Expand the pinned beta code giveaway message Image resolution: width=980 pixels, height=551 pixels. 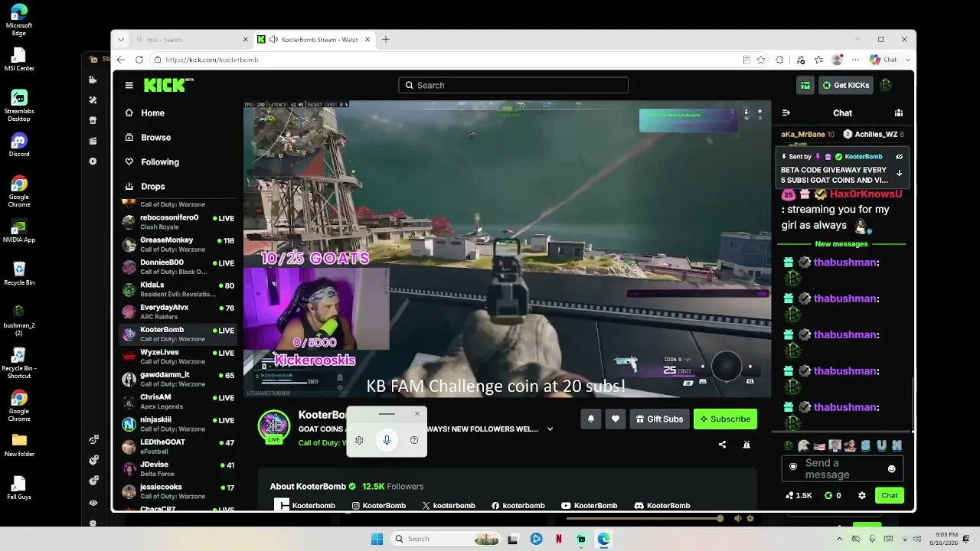(x=899, y=174)
